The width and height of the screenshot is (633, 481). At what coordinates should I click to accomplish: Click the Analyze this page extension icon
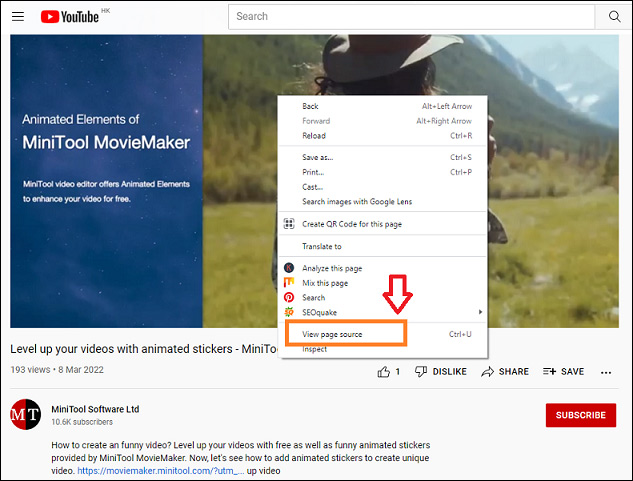click(x=289, y=268)
